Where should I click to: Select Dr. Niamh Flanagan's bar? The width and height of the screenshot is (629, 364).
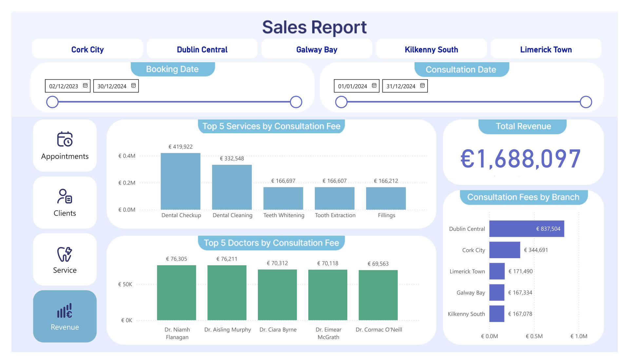point(177,293)
